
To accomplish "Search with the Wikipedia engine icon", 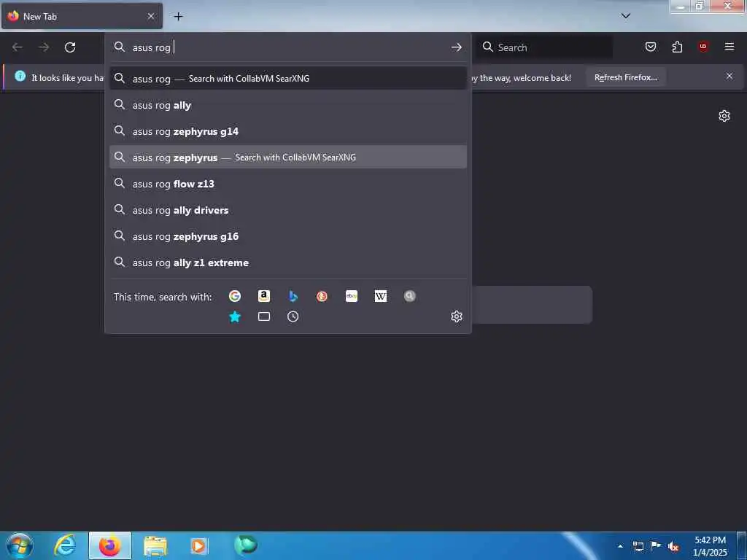I will pyautogui.click(x=381, y=296).
